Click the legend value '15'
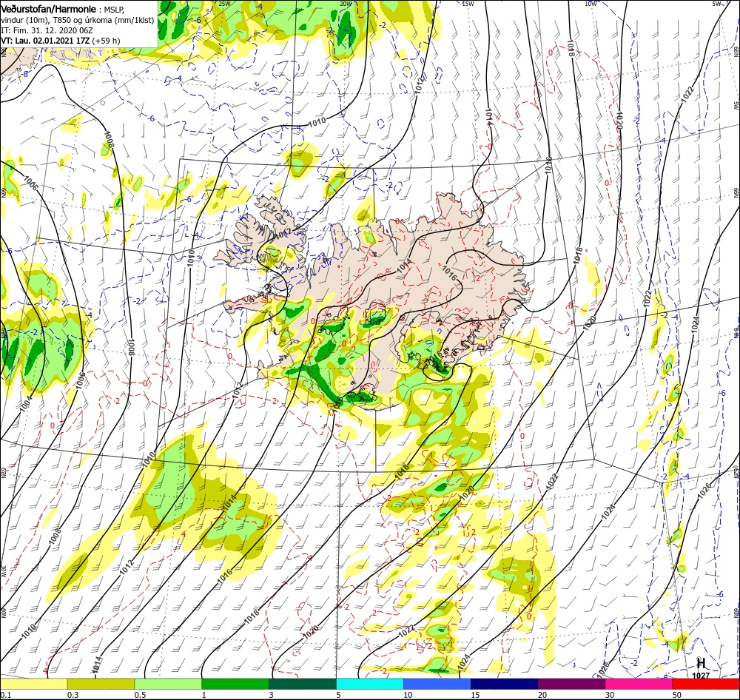The image size is (740, 700). [x=475, y=695]
